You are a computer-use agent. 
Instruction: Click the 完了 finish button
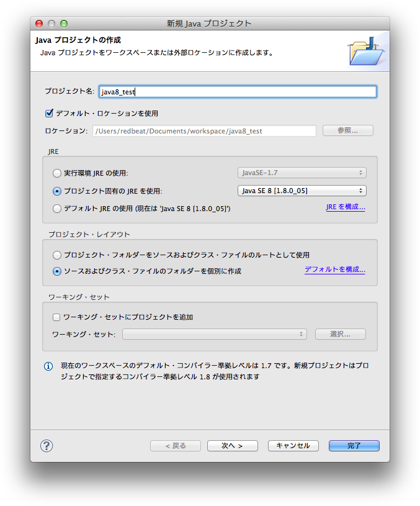(x=354, y=446)
